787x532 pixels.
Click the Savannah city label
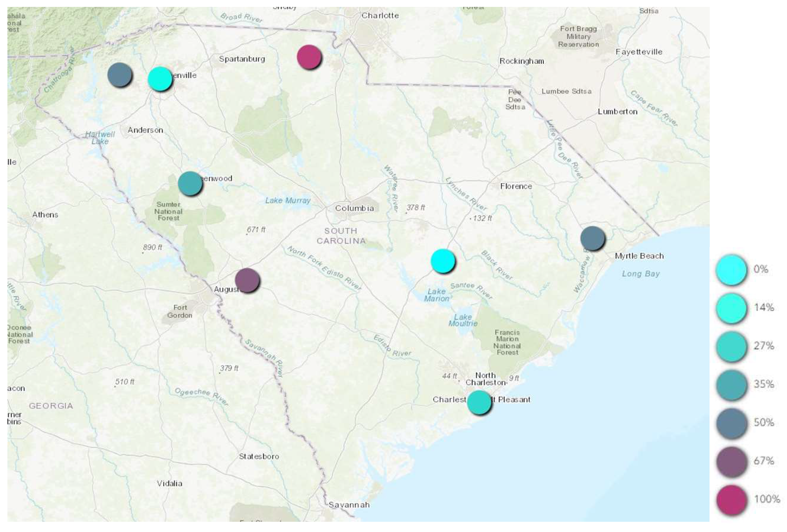pyautogui.click(x=349, y=505)
